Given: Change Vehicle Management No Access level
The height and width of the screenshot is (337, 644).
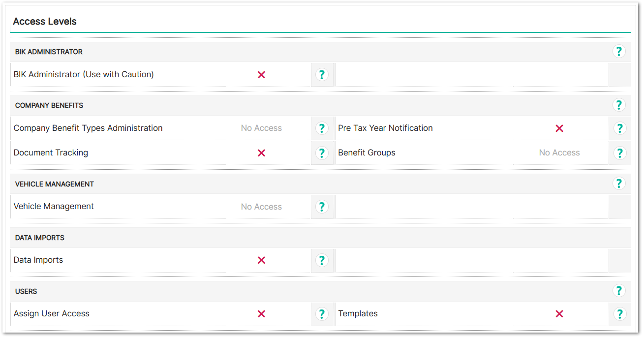Looking at the screenshot, I should point(261,207).
